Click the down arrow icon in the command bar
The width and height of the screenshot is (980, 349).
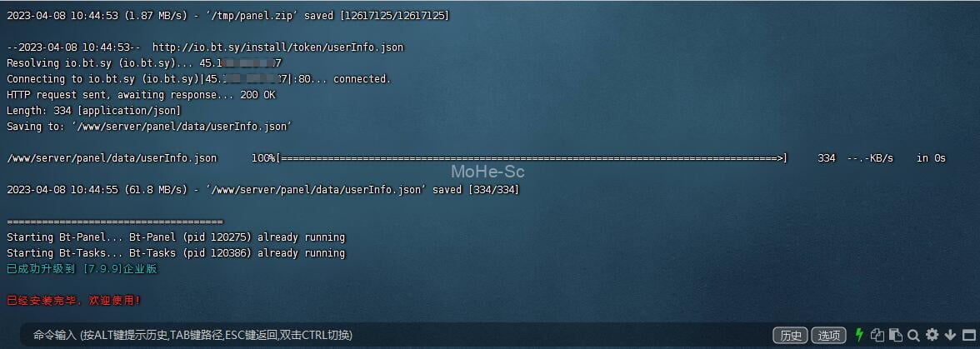click(951, 336)
